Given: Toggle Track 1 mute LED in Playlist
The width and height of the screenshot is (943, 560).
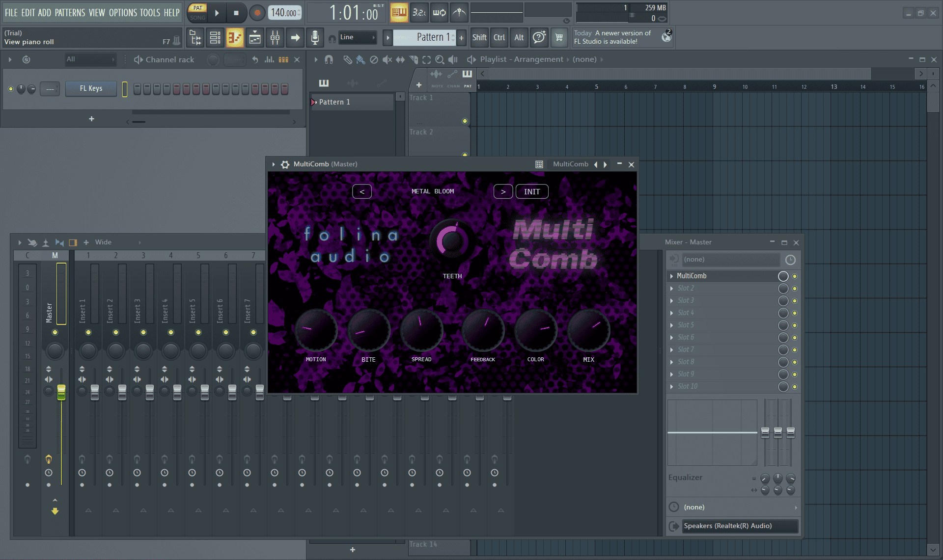Looking at the screenshot, I should click(x=465, y=121).
